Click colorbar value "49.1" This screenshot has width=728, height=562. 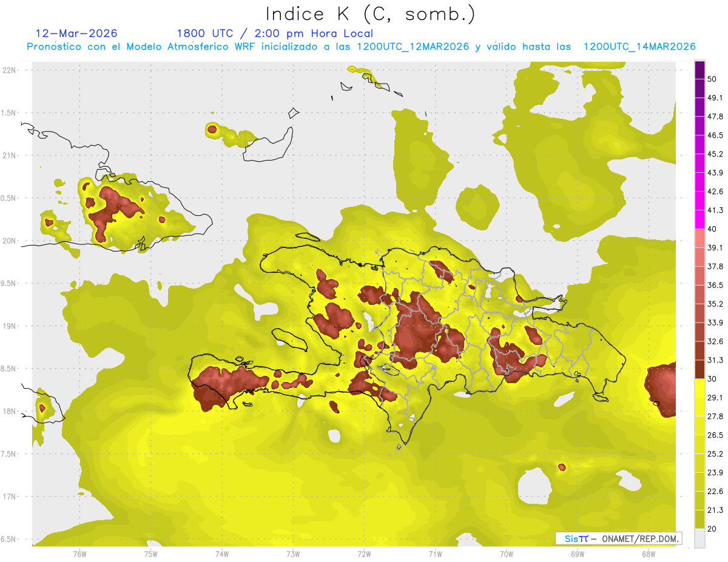tap(716, 98)
